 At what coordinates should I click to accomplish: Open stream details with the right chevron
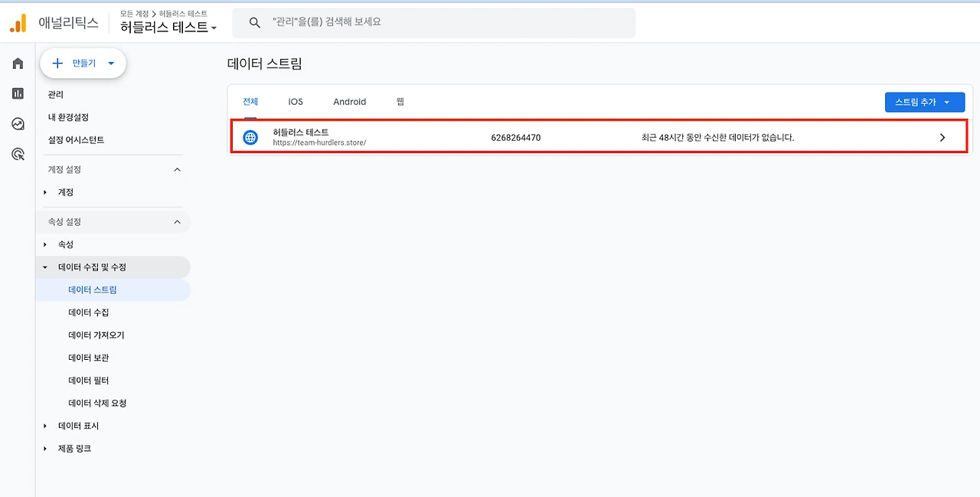click(x=942, y=138)
